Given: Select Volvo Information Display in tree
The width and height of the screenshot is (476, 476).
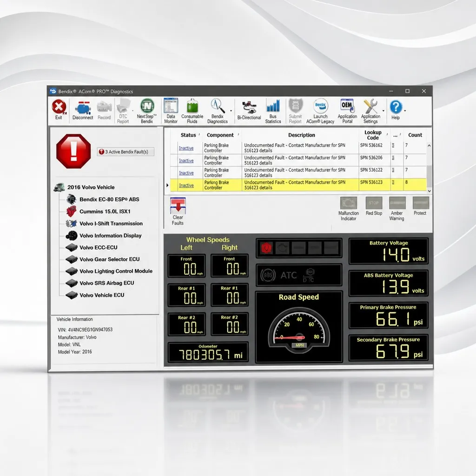Looking at the screenshot, I should pyautogui.click(x=110, y=236).
